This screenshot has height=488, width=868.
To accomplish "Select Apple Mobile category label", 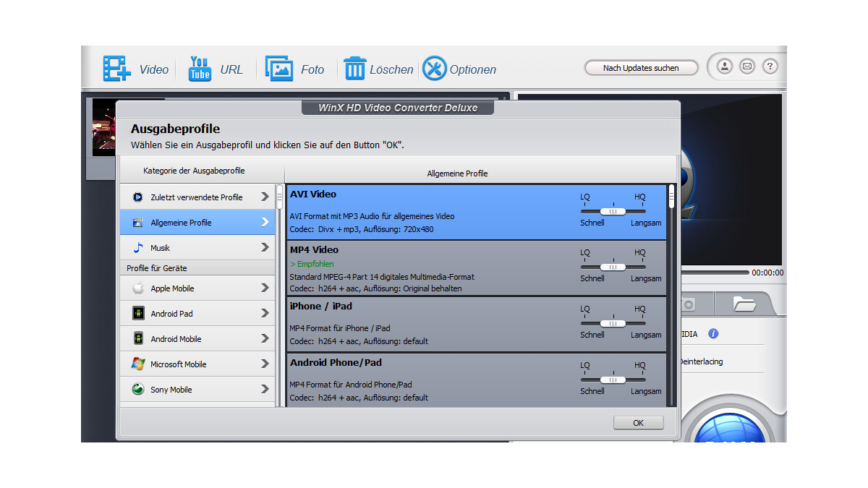I will click(x=172, y=288).
